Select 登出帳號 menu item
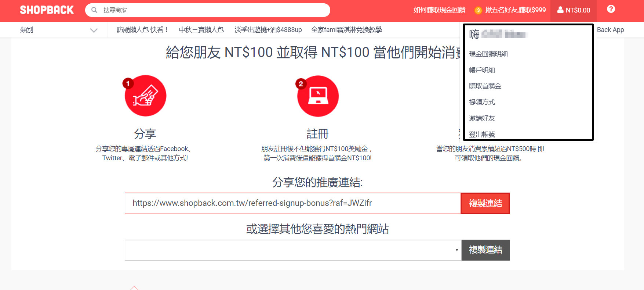Image resolution: width=644 pixels, height=290 pixels. pos(482,135)
